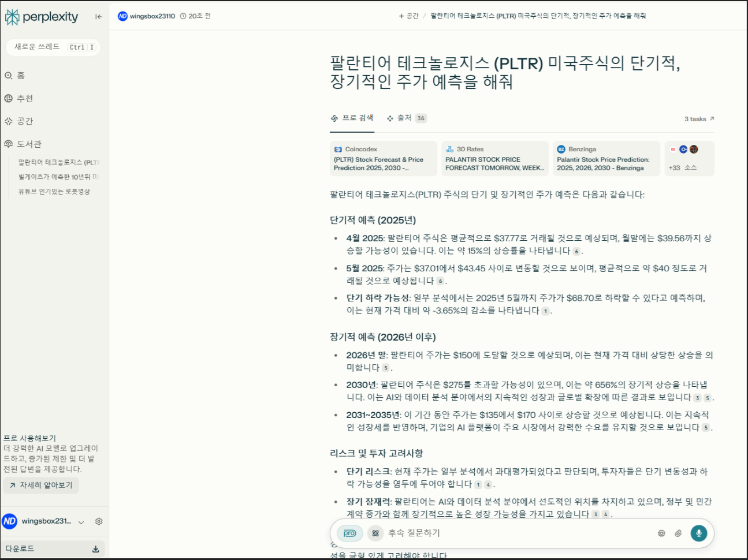The image size is (748, 560).
Task: Open settings gear next to account name
Action: coord(99,521)
